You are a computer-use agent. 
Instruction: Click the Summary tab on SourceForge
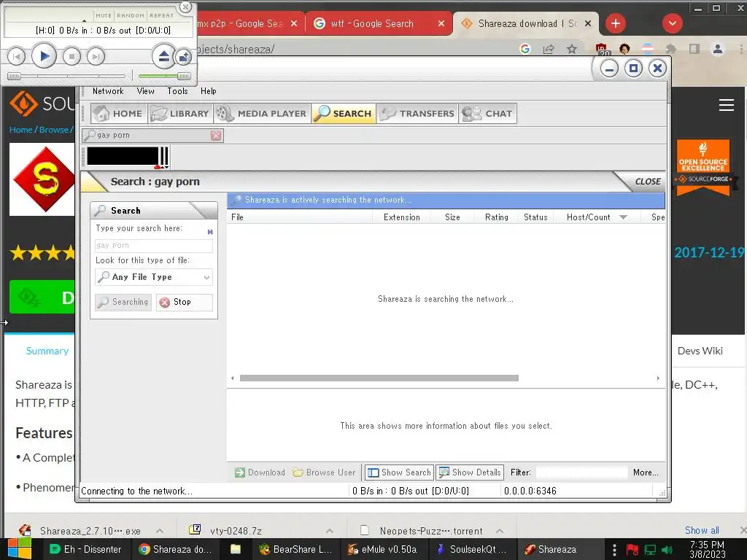point(47,351)
